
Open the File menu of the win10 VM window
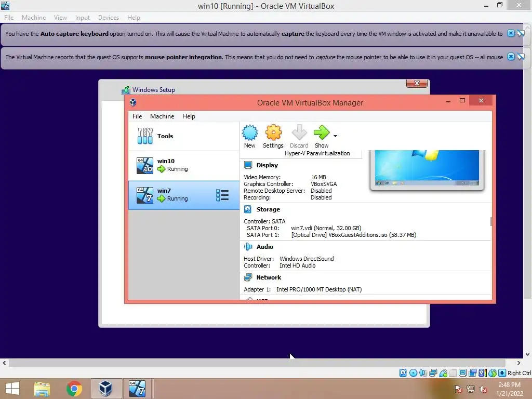pyautogui.click(x=9, y=18)
